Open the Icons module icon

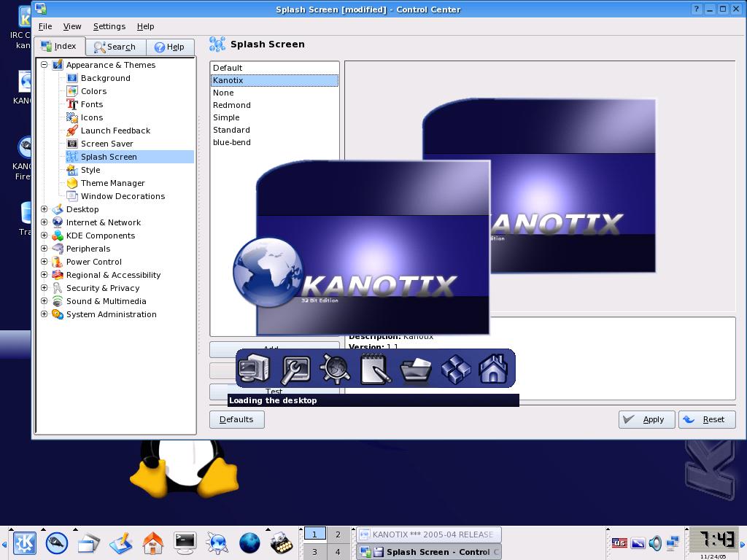pos(72,117)
